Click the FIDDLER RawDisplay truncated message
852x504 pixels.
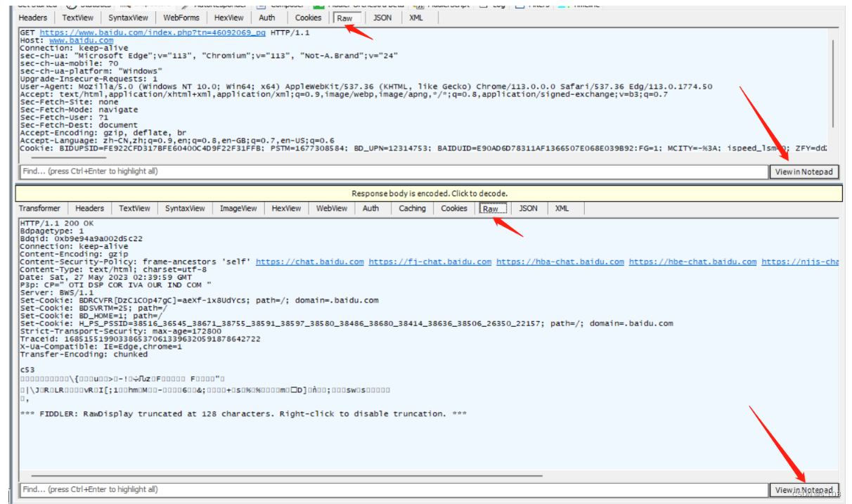pos(243,413)
